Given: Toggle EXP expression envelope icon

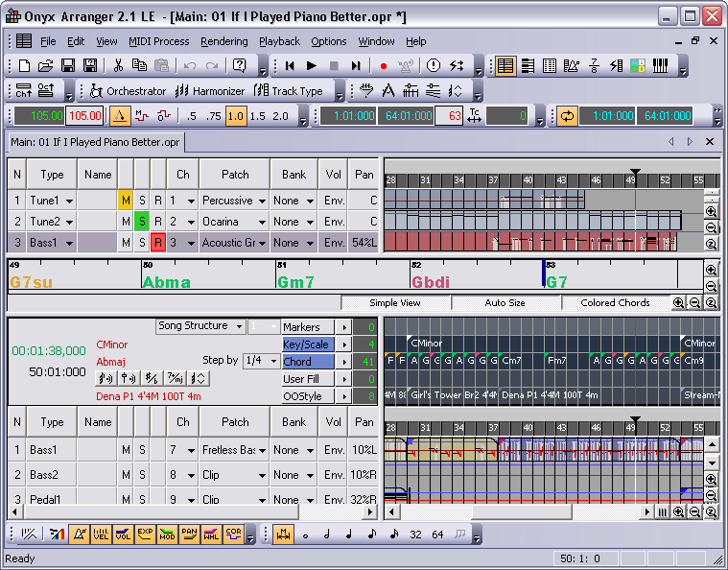Looking at the screenshot, I should tap(145, 534).
